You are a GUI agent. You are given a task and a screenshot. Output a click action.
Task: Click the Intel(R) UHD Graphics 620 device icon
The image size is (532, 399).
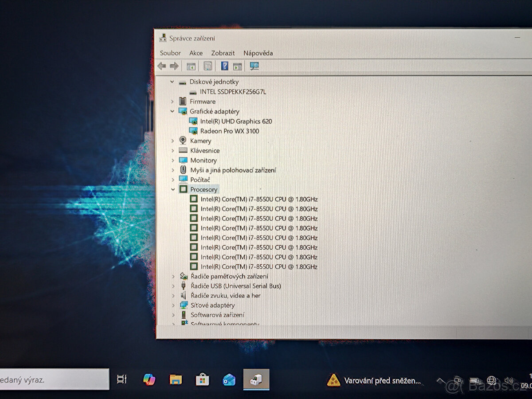[194, 121]
